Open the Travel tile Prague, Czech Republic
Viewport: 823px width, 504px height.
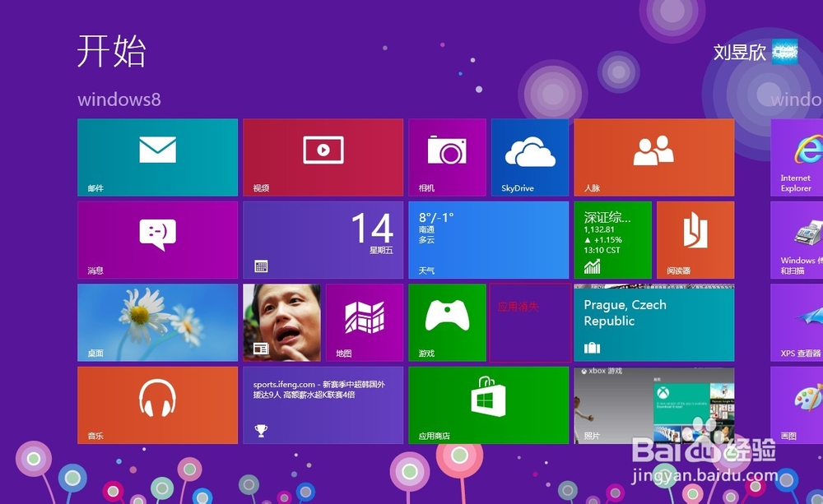pos(654,322)
